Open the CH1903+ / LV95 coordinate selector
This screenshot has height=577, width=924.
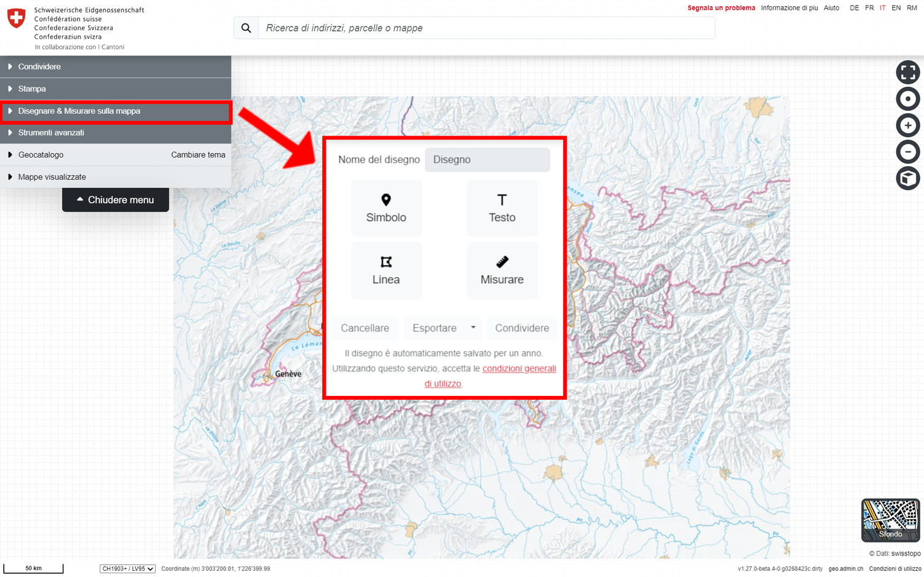(x=128, y=569)
